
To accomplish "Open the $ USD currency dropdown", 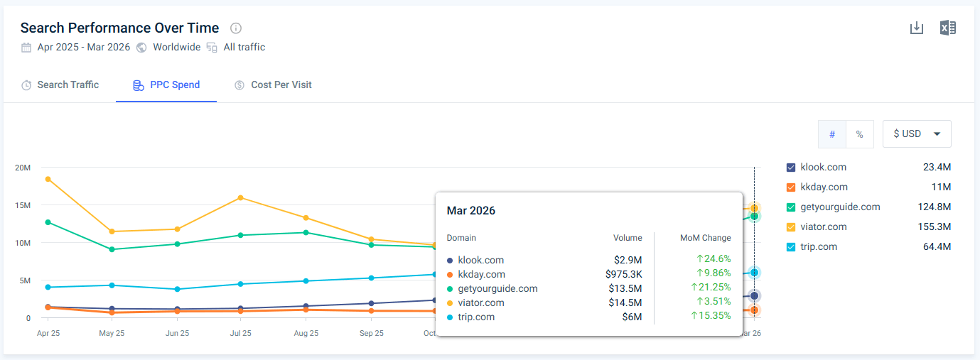I will click(917, 133).
